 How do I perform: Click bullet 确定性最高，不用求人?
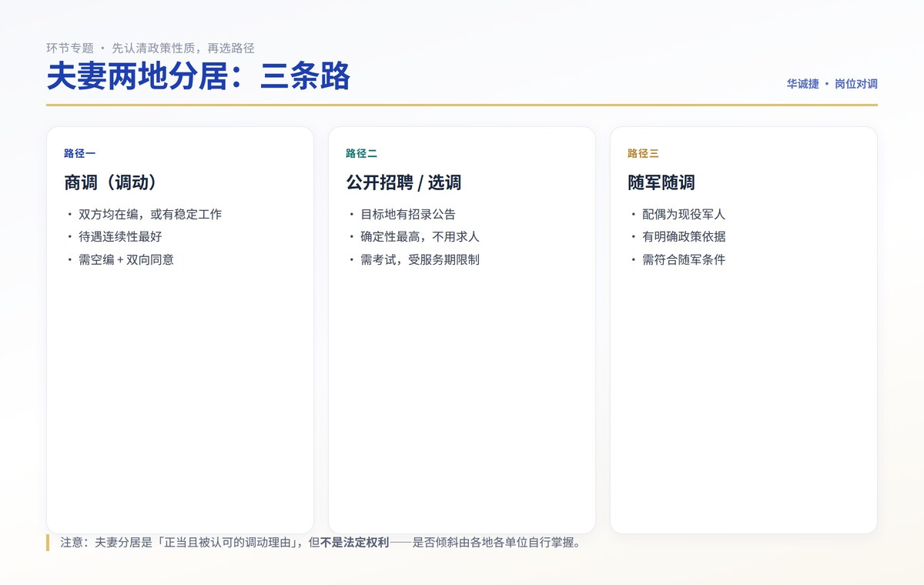(x=420, y=237)
